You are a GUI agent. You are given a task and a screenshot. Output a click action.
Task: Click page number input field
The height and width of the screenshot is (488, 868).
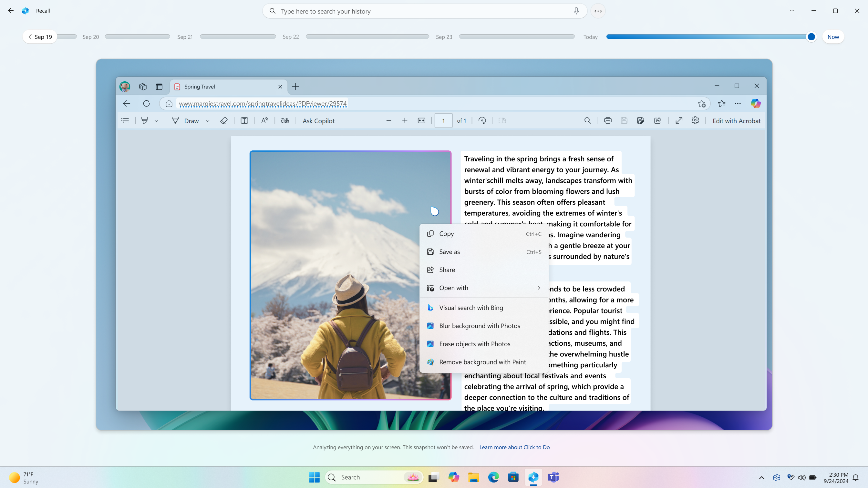(x=444, y=120)
